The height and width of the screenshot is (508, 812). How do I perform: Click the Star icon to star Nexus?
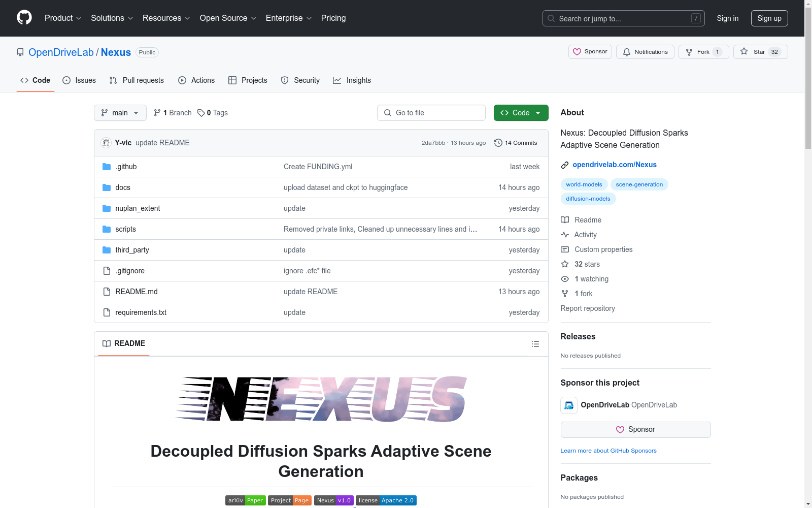[x=744, y=51]
